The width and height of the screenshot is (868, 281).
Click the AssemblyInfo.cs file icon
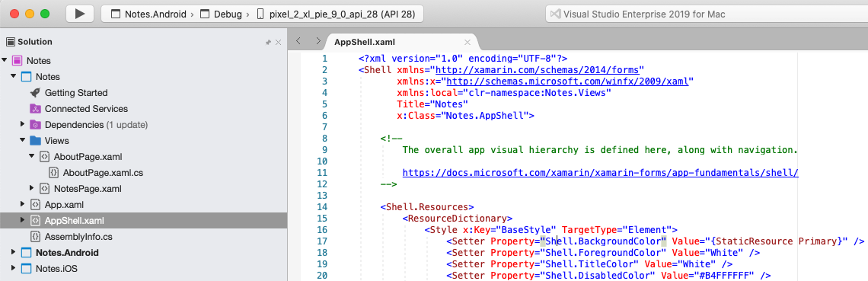click(x=35, y=237)
